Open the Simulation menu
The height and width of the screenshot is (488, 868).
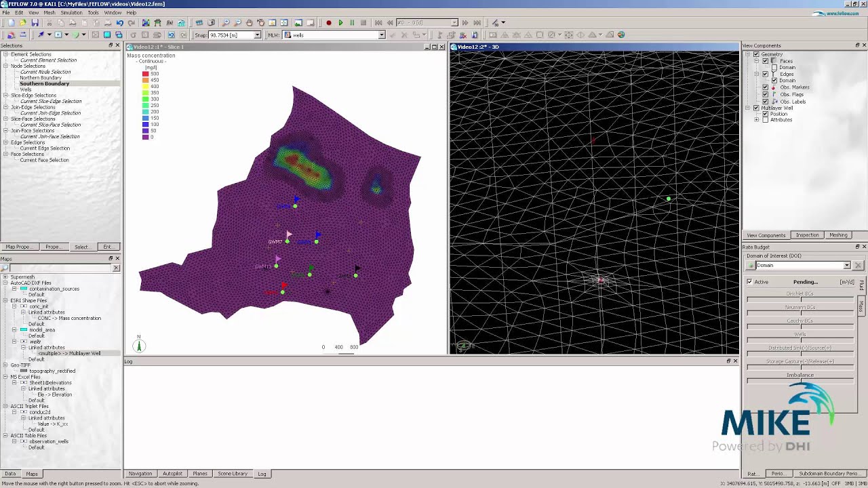[x=71, y=12]
